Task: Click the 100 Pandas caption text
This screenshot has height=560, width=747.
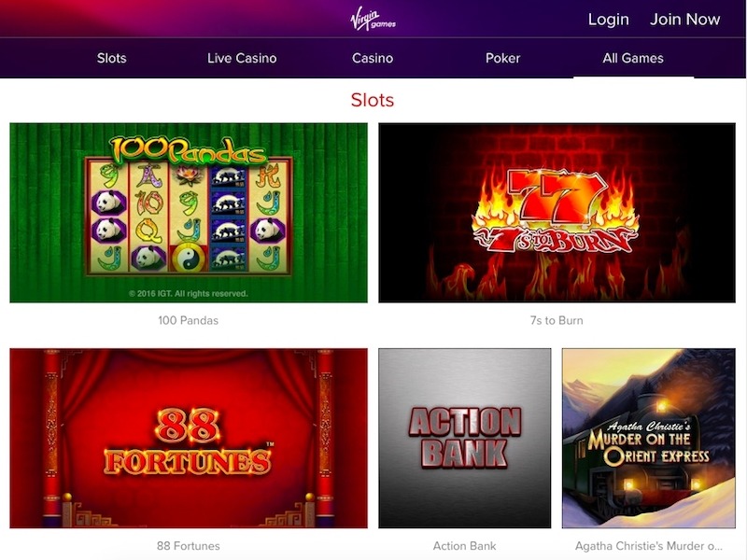Action: click(189, 320)
